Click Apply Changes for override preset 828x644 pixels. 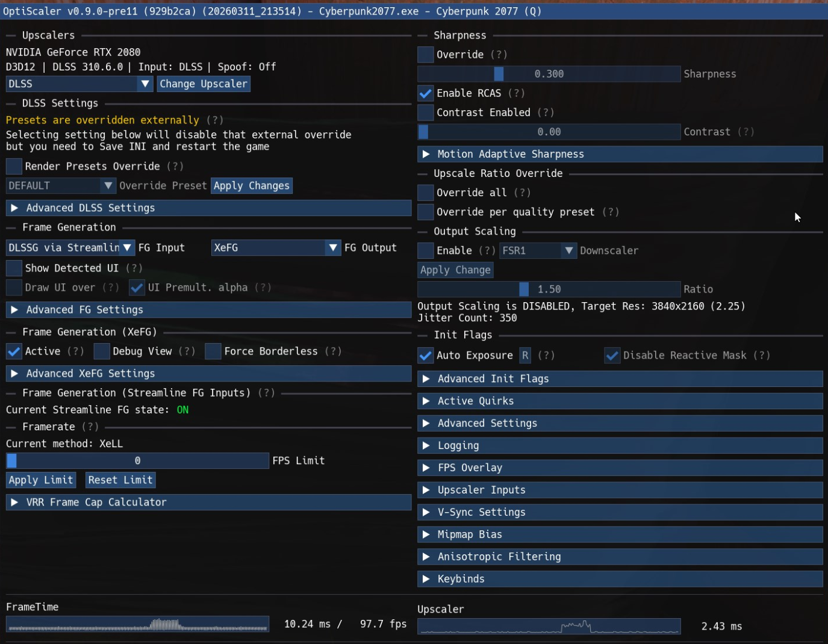tap(252, 186)
